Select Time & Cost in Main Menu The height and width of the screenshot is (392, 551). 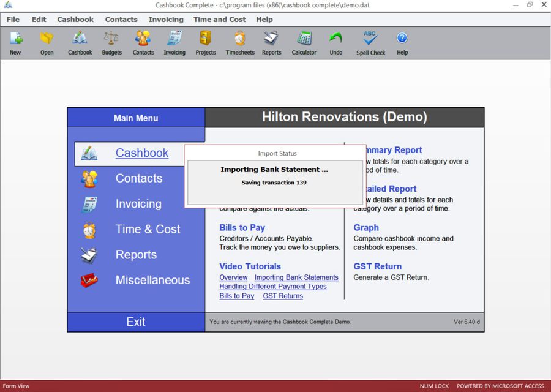(148, 229)
